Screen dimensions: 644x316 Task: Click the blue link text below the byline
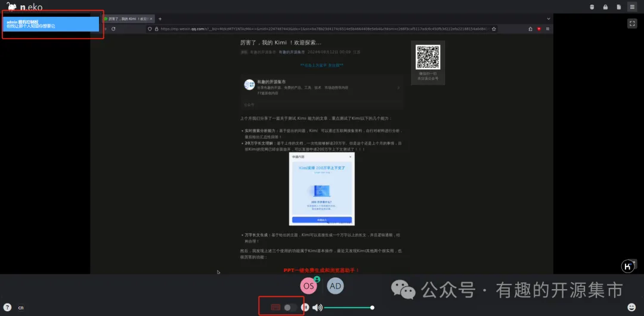321,65
